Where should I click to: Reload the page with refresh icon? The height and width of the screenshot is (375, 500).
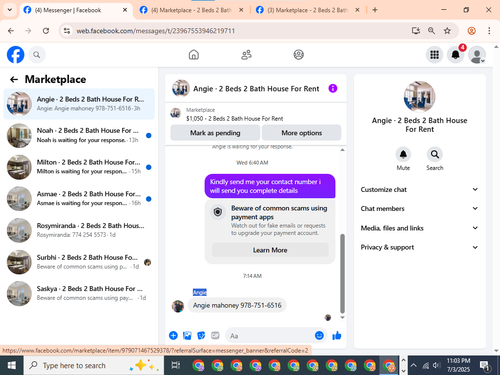[x=46, y=31]
